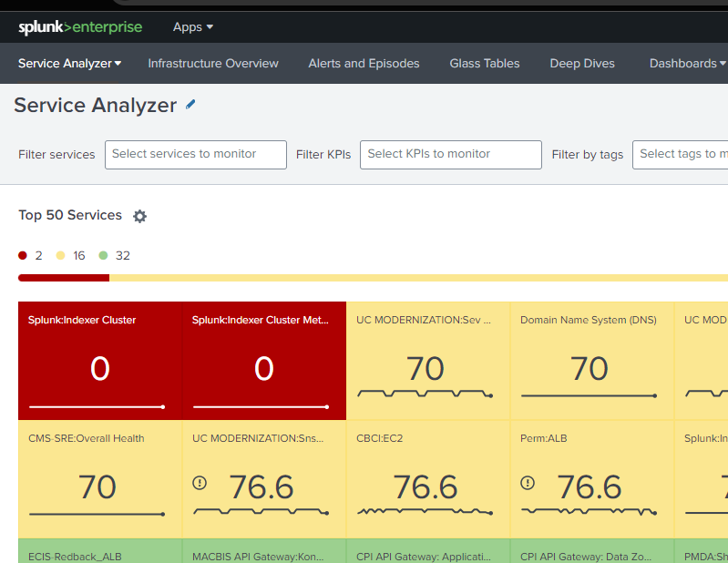
Task: Go to Infrastructure Overview
Action: tap(213, 64)
